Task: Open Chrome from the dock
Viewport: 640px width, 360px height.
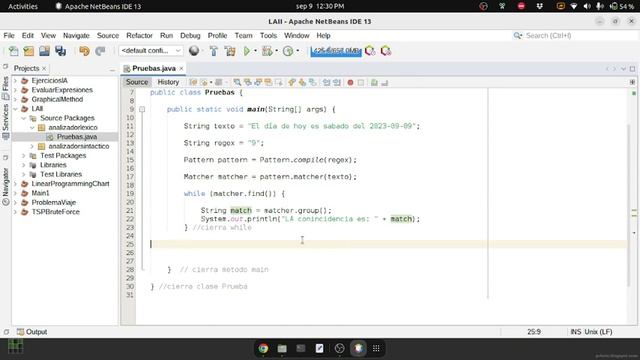Action: click(x=263, y=348)
